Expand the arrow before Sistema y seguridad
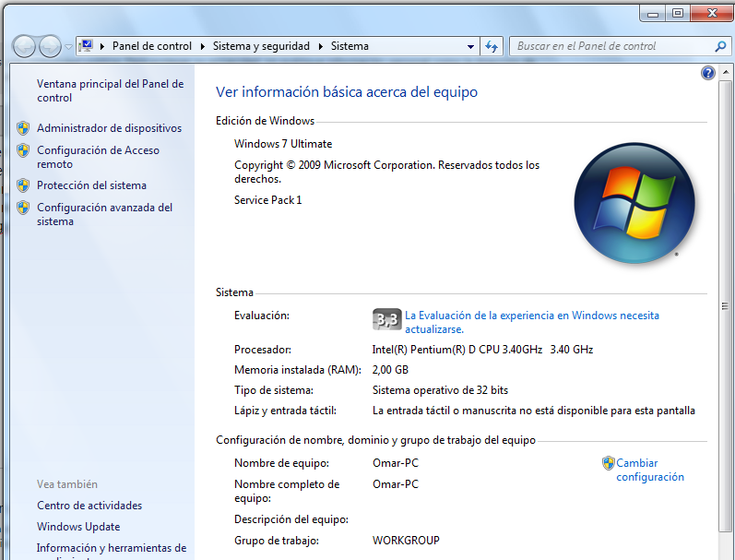The image size is (735, 560). click(203, 46)
